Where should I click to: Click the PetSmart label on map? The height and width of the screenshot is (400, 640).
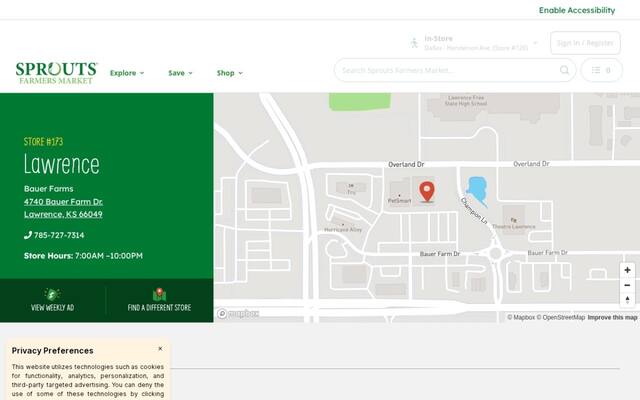tap(400, 200)
